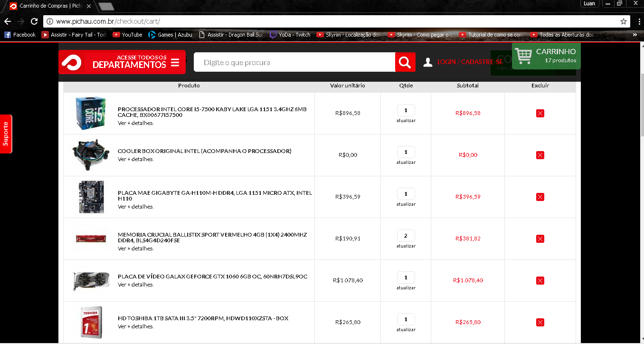This screenshot has height=344, width=644.
Task: Bookmark page with the star icon
Action: coord(624,21)
